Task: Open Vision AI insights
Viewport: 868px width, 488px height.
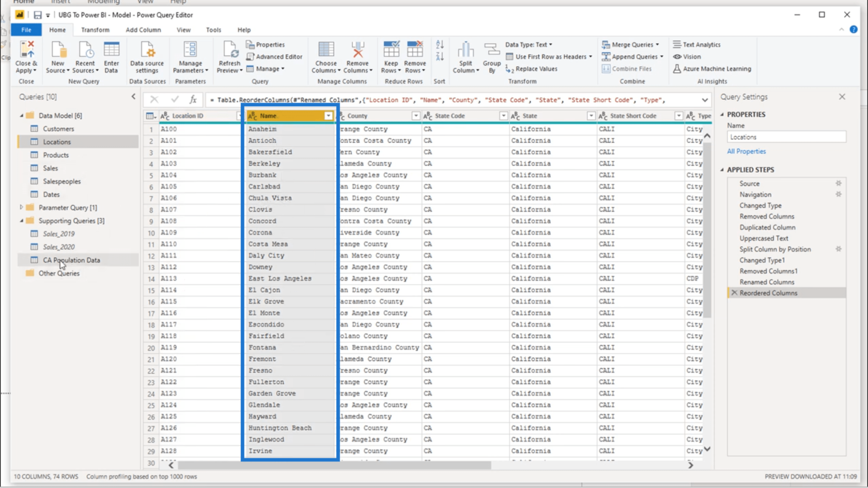Action: tap(687, 57)
